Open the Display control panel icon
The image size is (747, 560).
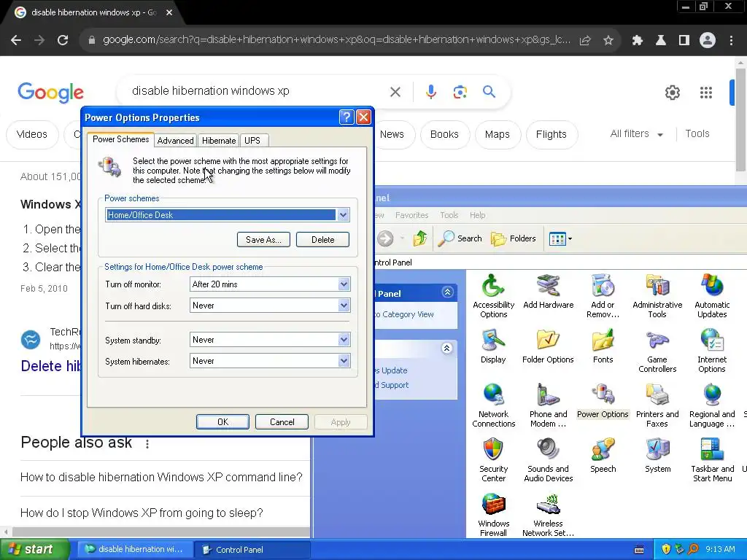[493, 346]
